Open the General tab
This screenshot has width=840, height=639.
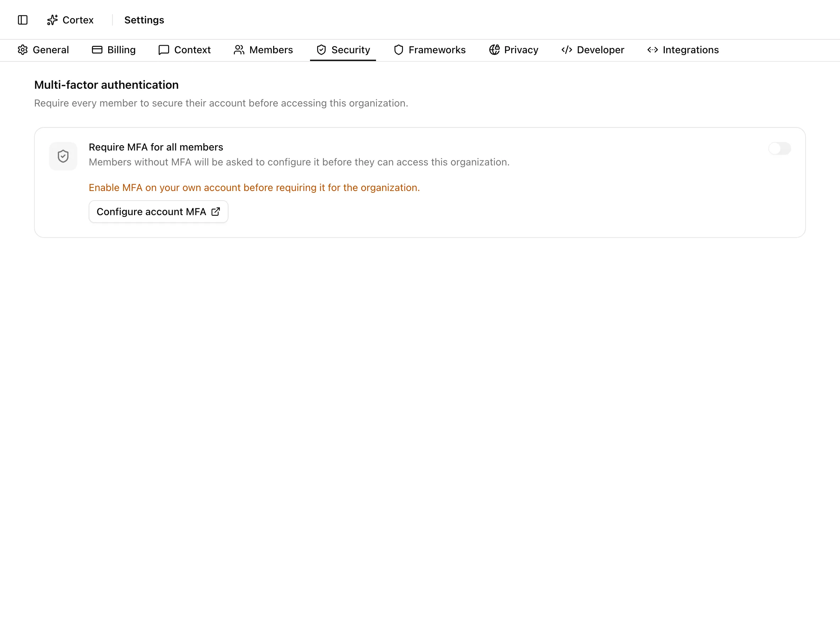[43, 50]
